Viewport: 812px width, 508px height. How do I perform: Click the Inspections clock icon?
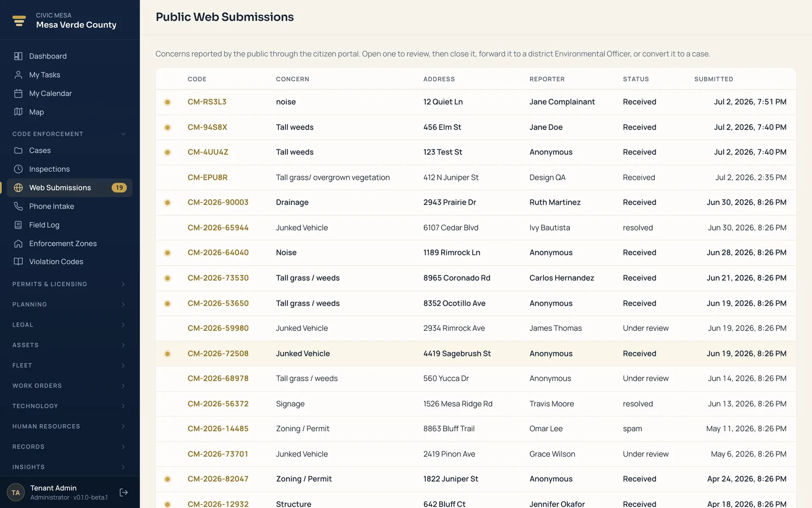tap(18, 169)
